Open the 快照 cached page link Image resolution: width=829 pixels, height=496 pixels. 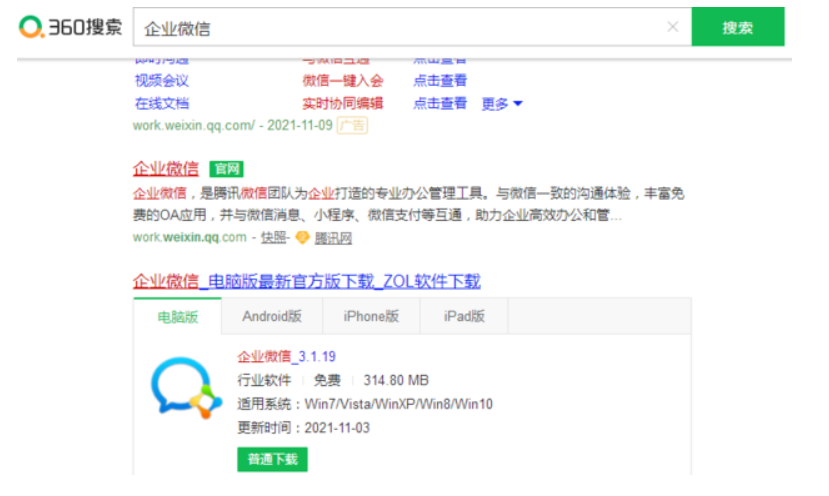pyautogui.click(x=274, y=237)
